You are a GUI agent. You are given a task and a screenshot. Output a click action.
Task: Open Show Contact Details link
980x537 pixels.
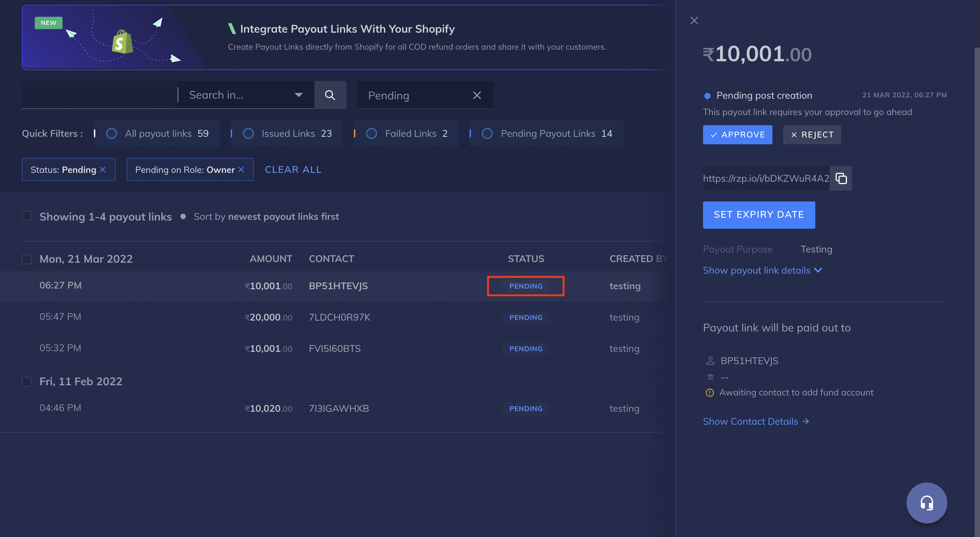click(756, 421)
